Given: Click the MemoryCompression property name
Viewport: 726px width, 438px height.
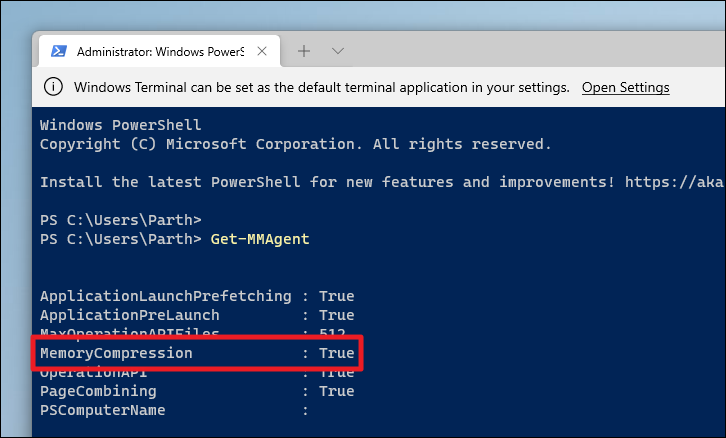Looking at the screenshot, I should click(116, 353).
